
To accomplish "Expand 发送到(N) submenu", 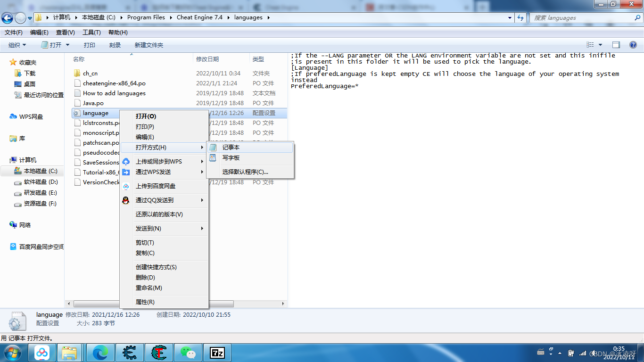I will (x=164, y=229).
